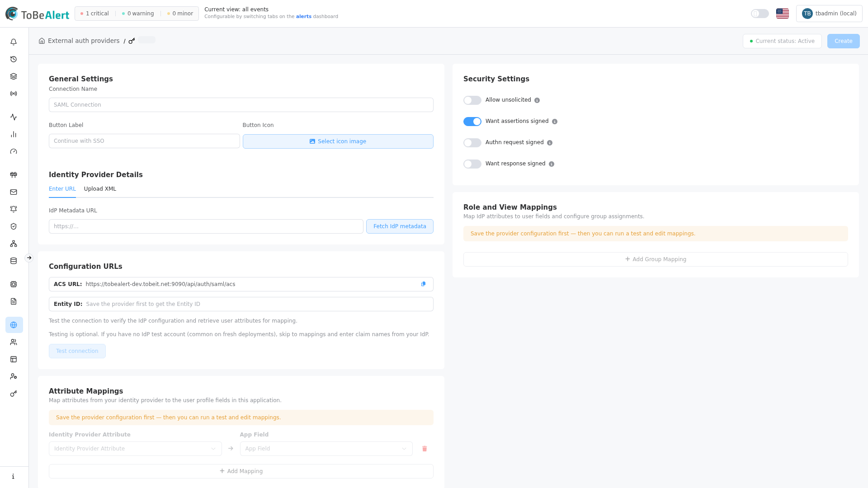Screen dimensions: 868x488
Task: Select the Enter URL tab
Action: (x=62, y=189)
